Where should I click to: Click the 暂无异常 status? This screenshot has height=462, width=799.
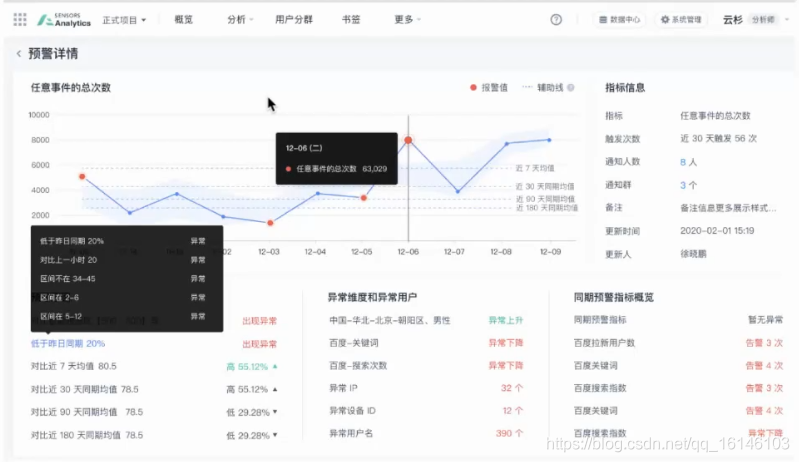(x=765, y=320)
